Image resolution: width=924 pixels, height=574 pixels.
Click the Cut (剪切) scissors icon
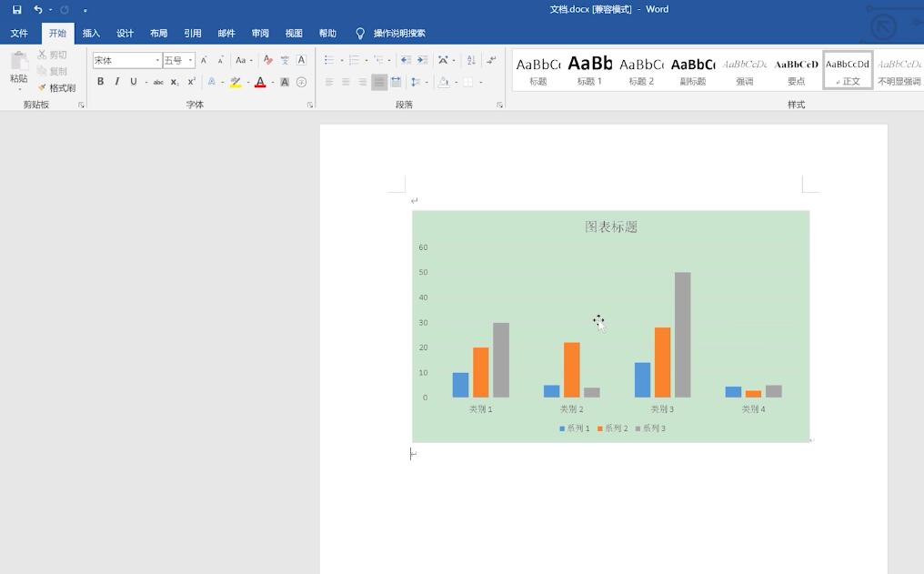click(x=42, y=55)
